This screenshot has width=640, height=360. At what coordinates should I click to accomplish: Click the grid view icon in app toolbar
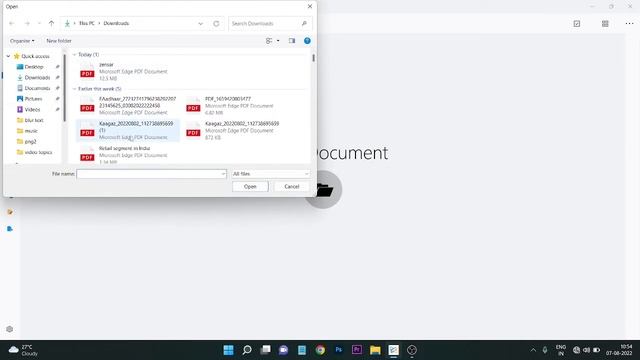point(605,24)
